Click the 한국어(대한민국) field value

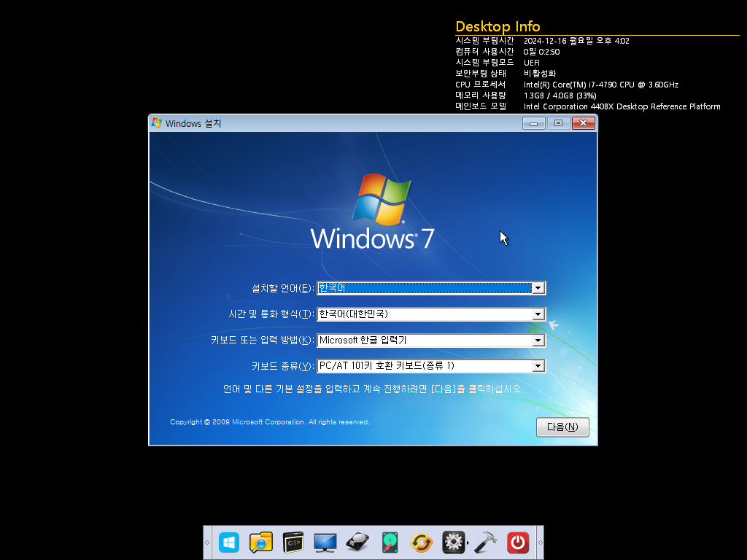[354, 314]
